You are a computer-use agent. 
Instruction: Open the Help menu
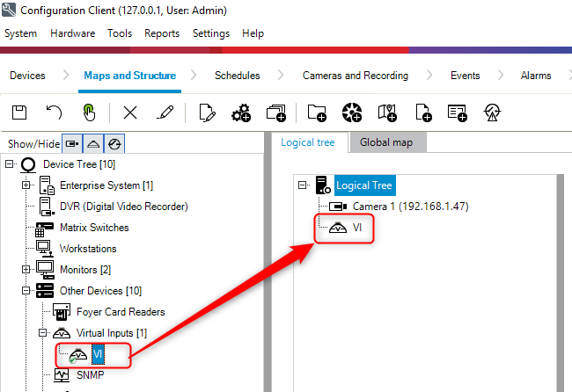(253, 33)
